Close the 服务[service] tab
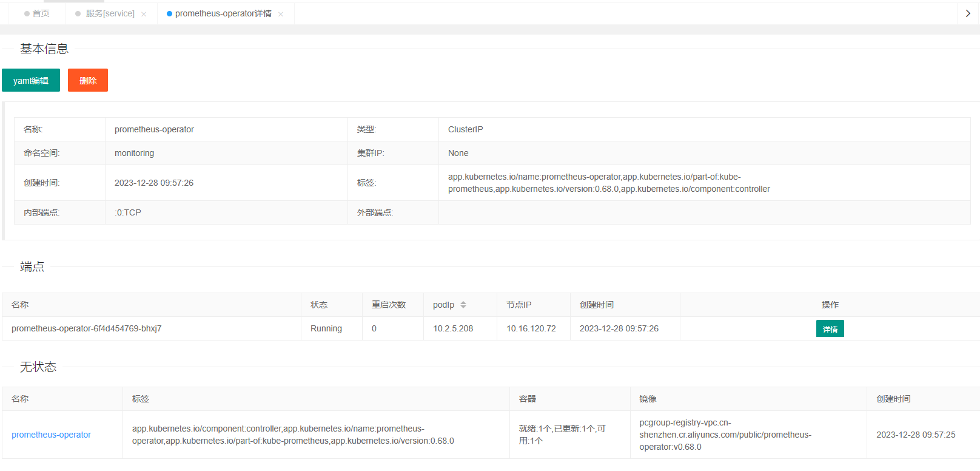 tap(144, 14)
